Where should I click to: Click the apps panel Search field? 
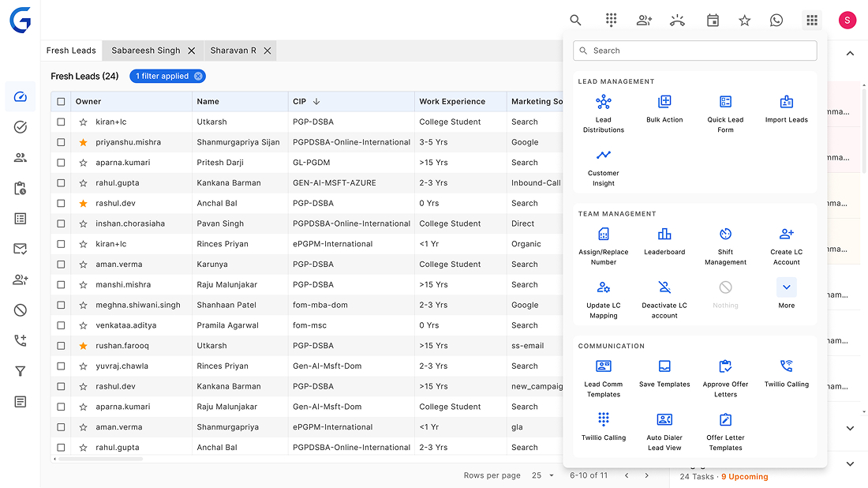[x=694, y=51]
